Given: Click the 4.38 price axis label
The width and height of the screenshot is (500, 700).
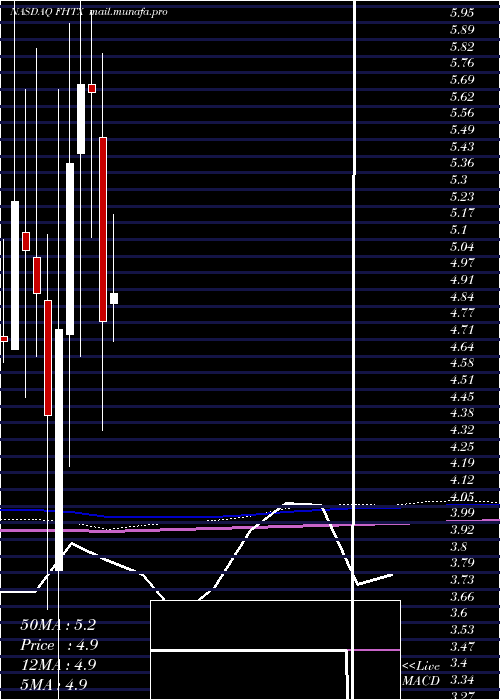Looking at the screenshot, I should (x=462, y=413).
